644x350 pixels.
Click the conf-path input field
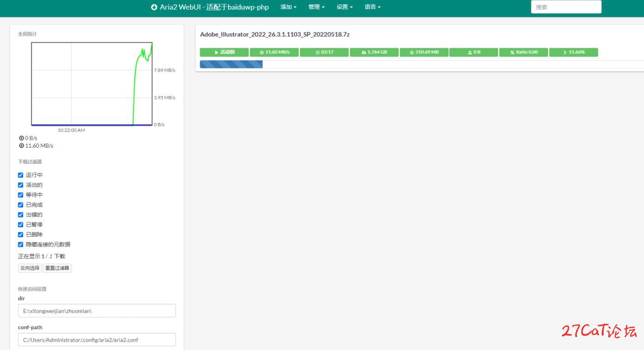click(x=97, y=340)
